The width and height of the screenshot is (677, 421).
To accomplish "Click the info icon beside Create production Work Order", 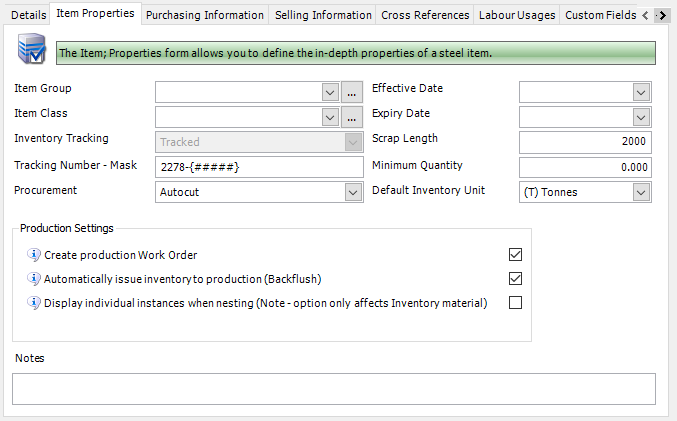I will tap(33, 255).
